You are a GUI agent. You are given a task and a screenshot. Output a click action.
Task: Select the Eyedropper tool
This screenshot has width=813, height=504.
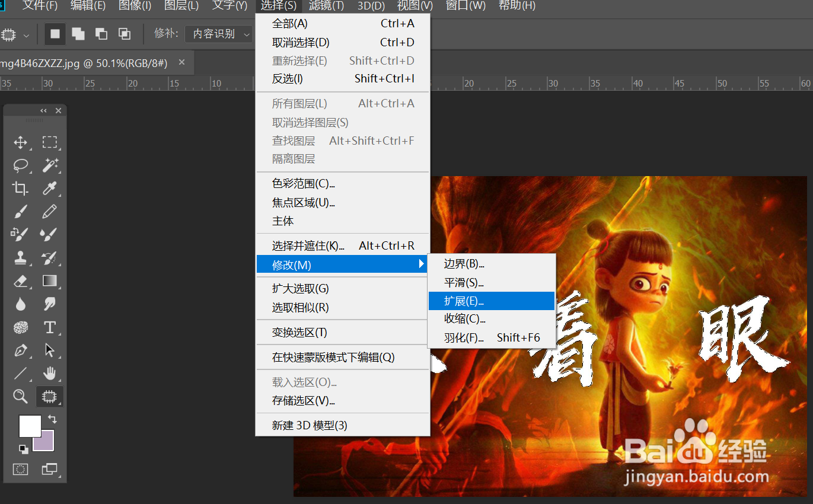[x=50, y=189]
